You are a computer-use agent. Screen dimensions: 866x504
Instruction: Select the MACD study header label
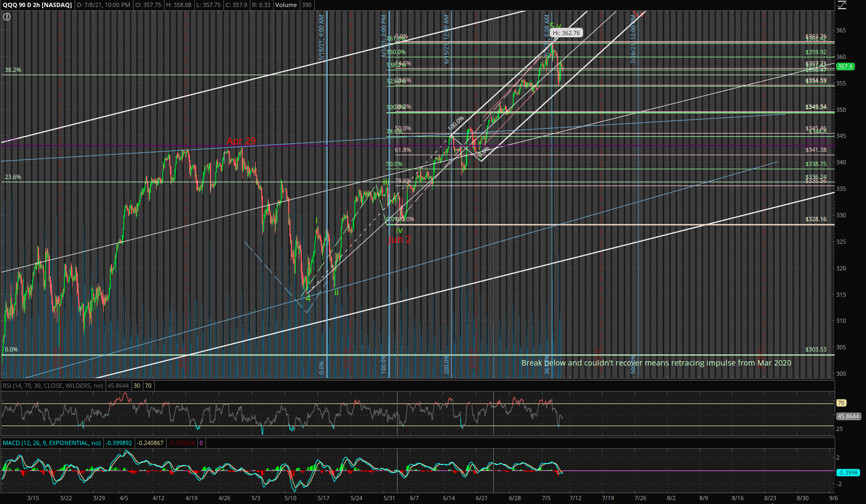click(51, 443)
